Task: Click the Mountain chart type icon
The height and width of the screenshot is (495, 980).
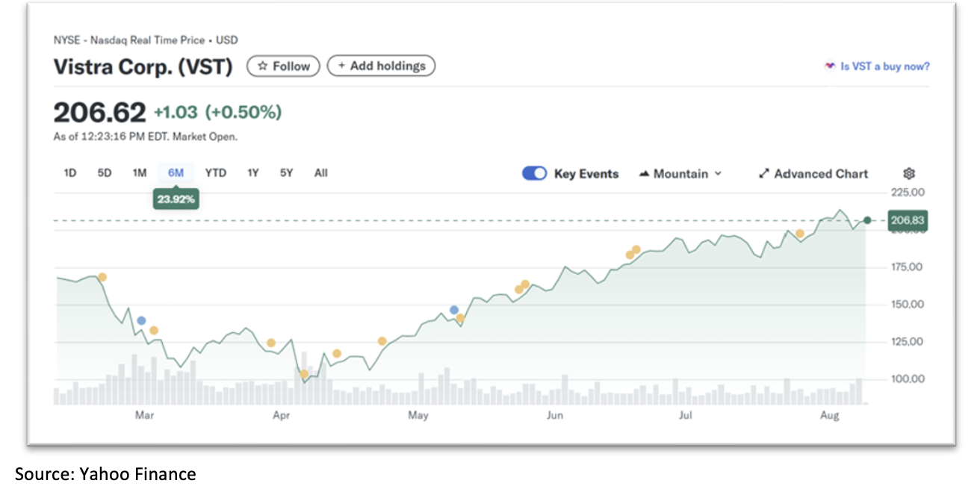Action: point(645,173)
